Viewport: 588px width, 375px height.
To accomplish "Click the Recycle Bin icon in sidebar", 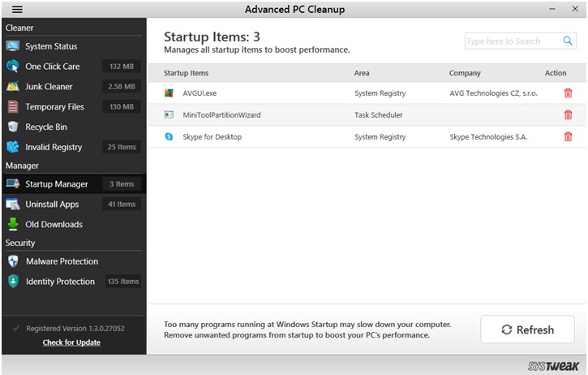I will [x=13, y=127].
